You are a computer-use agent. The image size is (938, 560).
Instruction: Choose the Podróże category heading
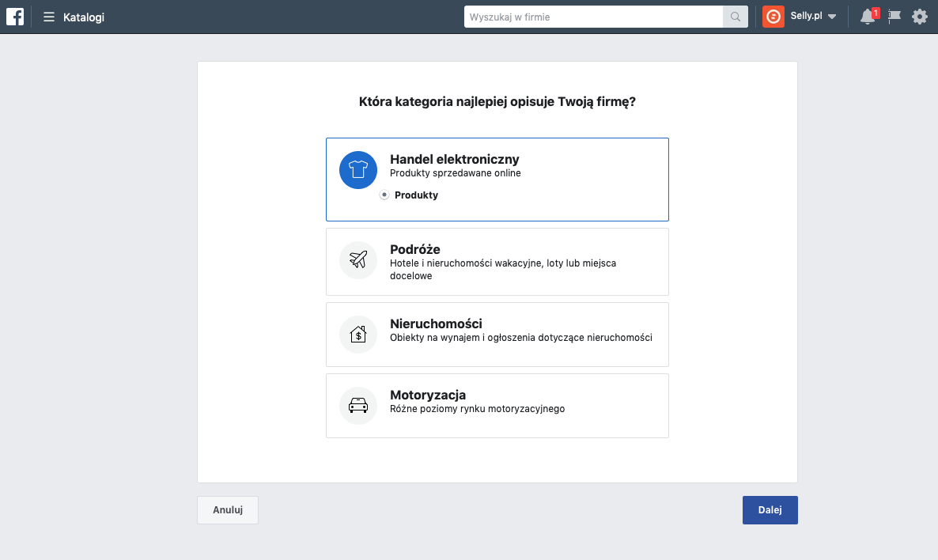[x=414, y=250]
